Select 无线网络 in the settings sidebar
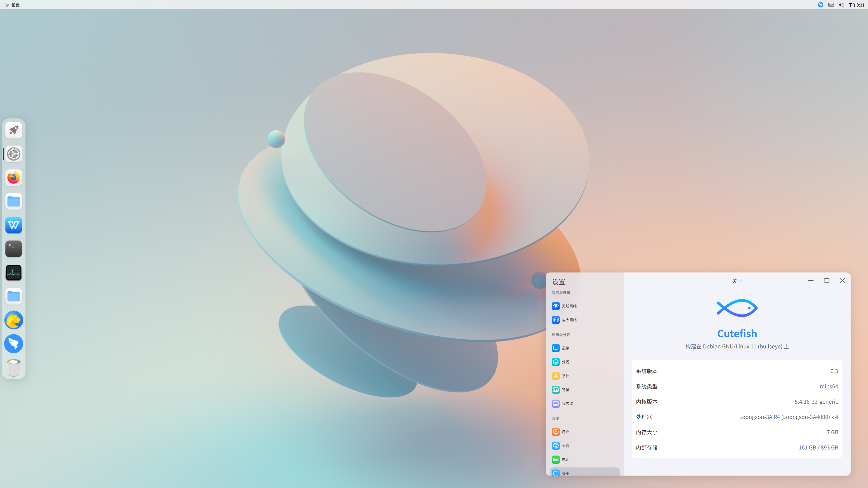This screenshot has height=488, width=868. [584, 306]
